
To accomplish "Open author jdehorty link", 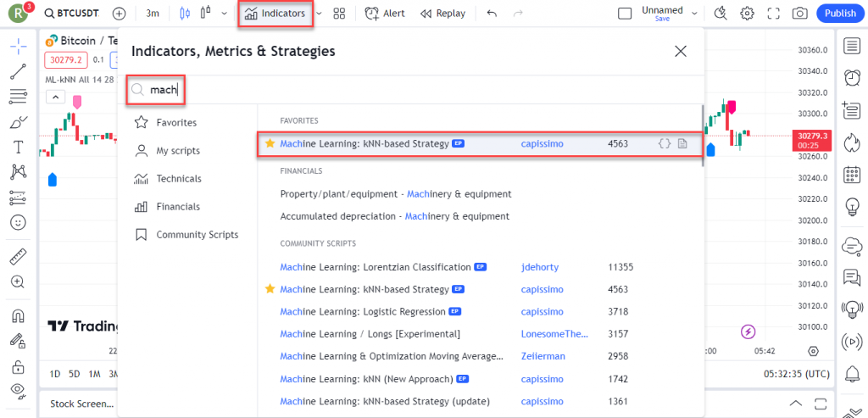I will click(x=540, y=267).
